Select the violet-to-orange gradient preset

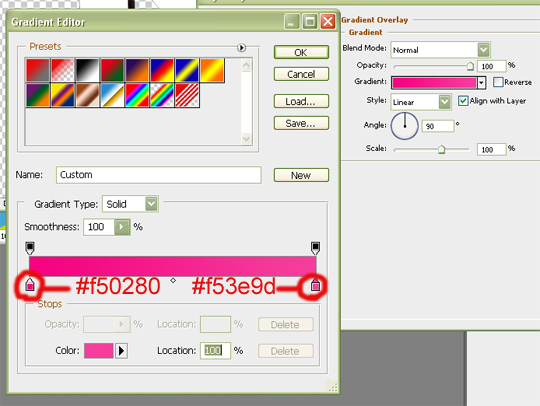tap(137, 71)
